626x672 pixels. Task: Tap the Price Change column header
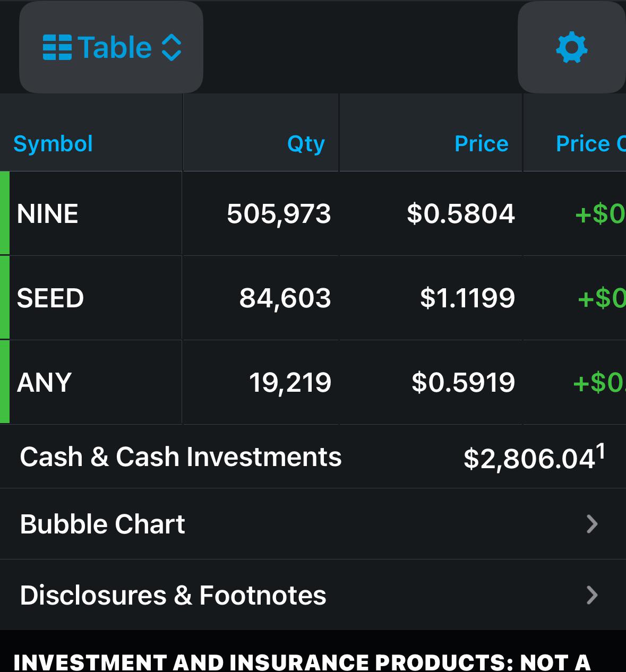pyautogui.click(x=589, y=144)
